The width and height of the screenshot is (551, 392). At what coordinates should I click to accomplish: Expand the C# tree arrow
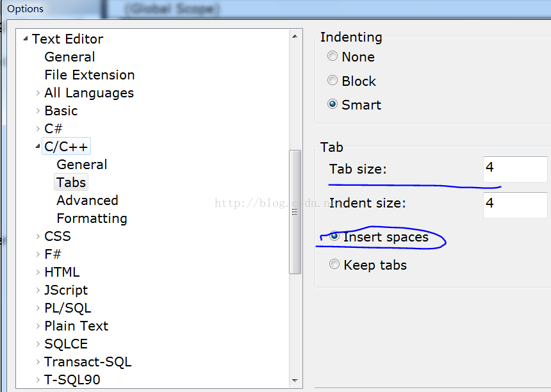tap(38, 129)
